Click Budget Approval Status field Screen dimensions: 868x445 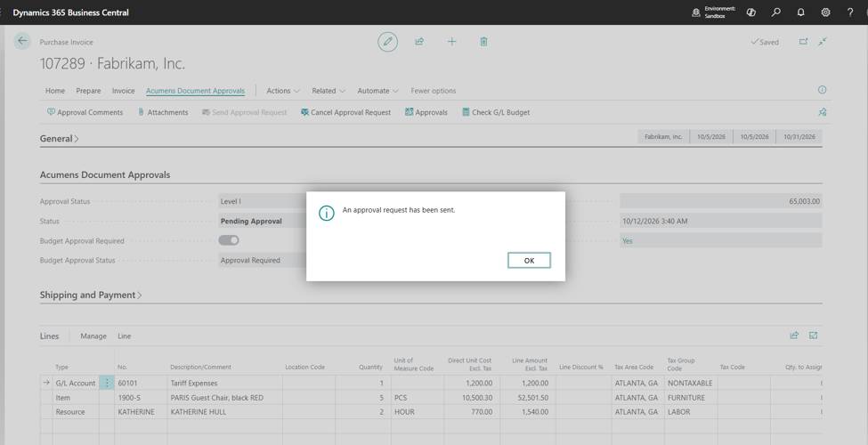click(263, 260)
